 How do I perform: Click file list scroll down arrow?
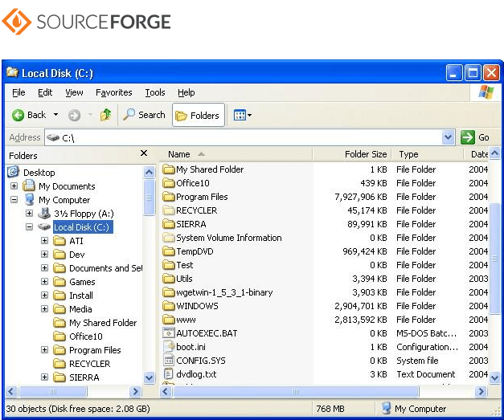point(494,377)
